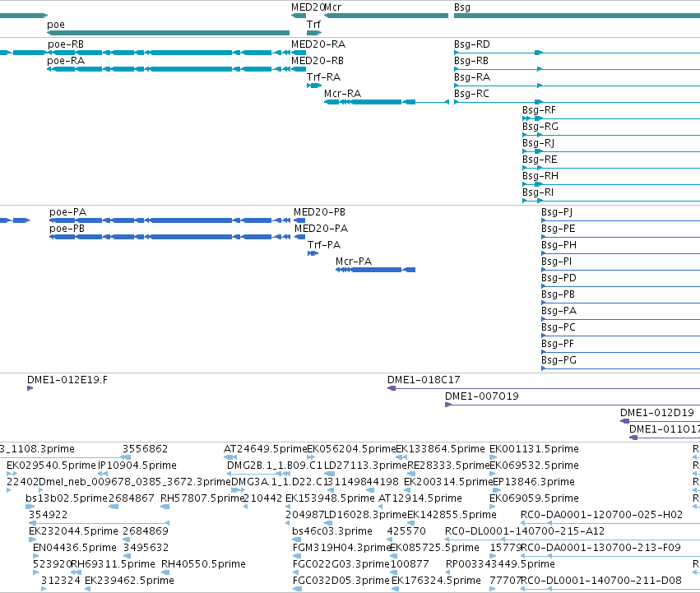The width and height of the screenshot is (700, 593).
Task: Click the Bsg-PF protein label
Action: point(558,345)
